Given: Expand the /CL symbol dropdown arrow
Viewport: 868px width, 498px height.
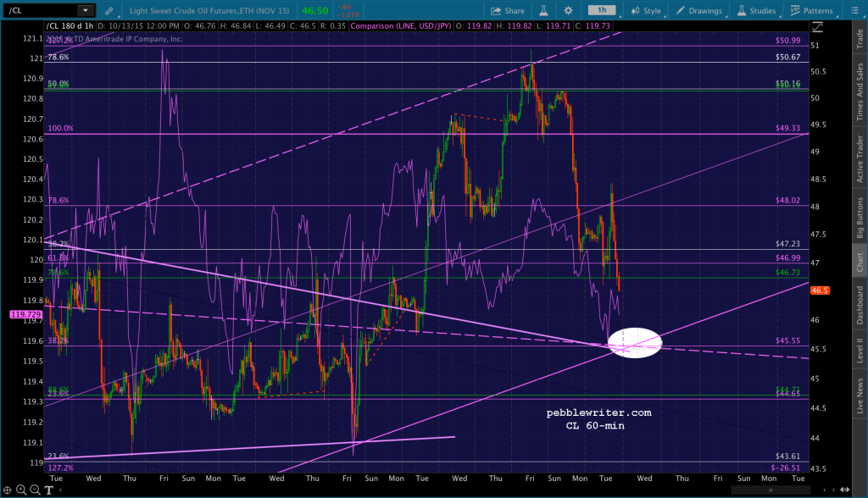Looking at the screenshot, I should click(86, 10).
